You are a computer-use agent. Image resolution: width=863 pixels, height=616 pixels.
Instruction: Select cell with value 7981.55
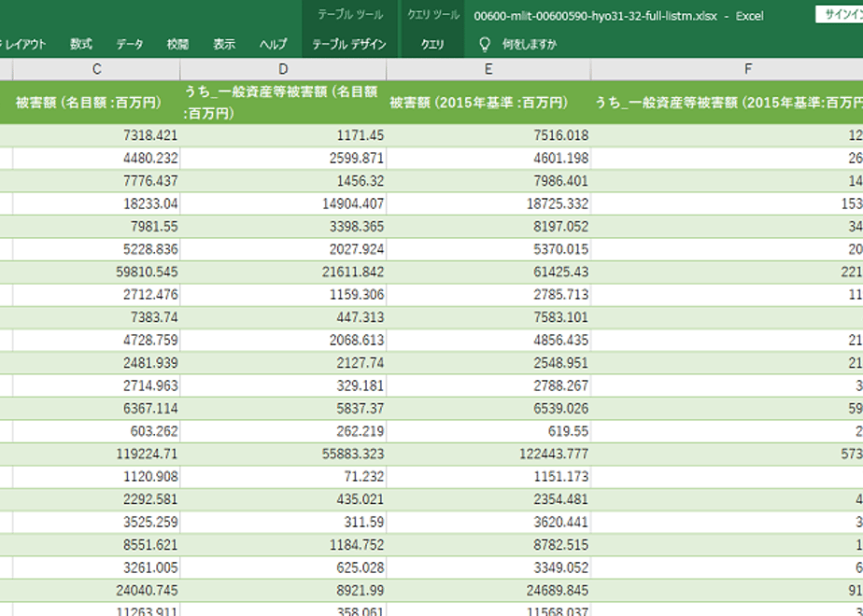pyautogui.click(x=96, y=227)
